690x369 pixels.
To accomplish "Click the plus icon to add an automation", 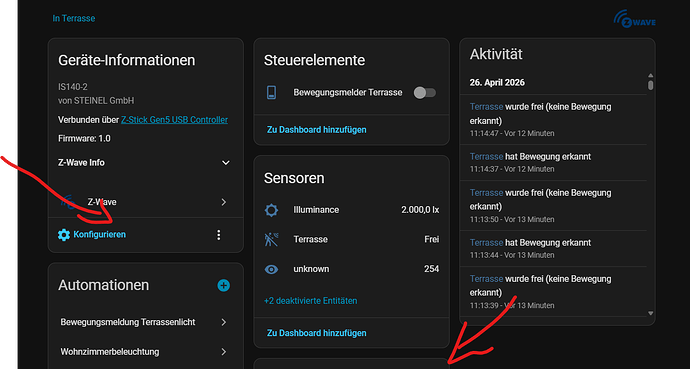I will point(224,285).
